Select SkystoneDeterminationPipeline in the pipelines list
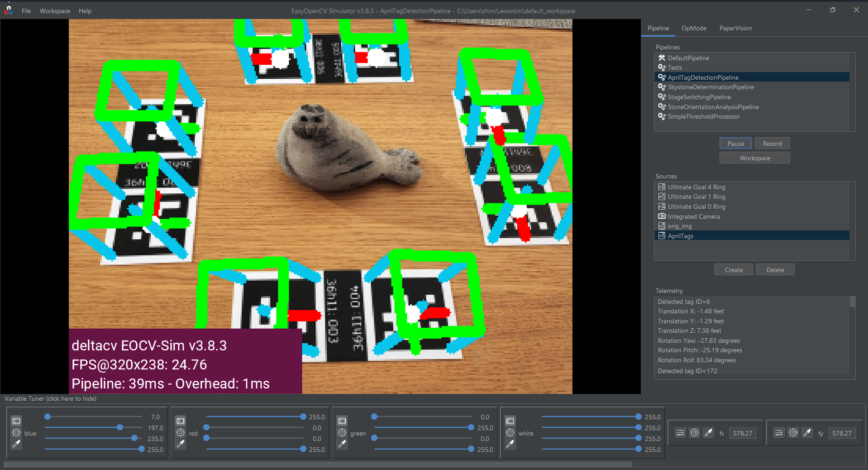The image size is (868, 470). point(711,87)
